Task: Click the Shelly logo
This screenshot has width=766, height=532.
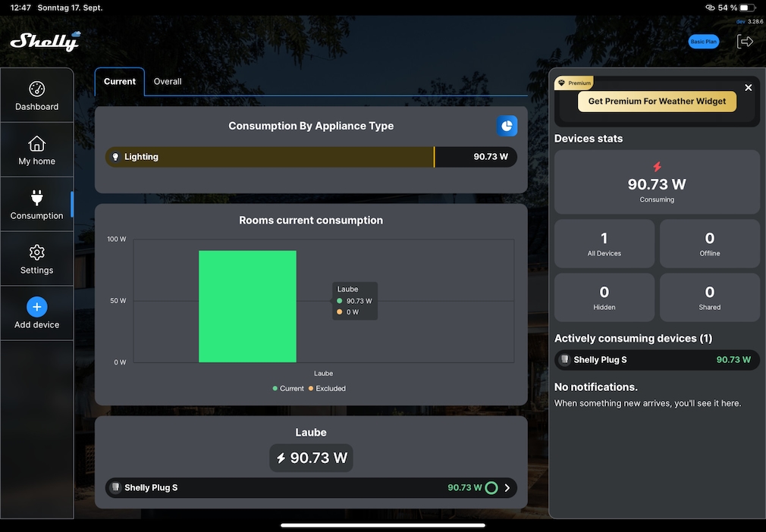Action: [45, 41]
